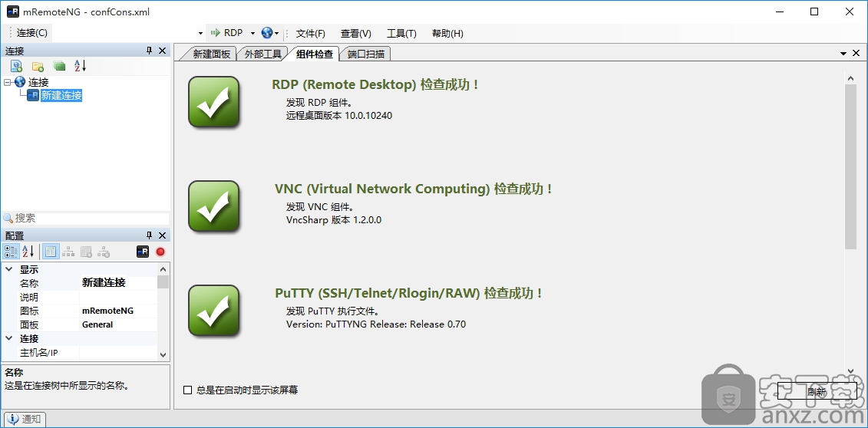Click the info icon on the 通知 tab
The width and height of the screenshot is (868, 428).
click(x=13, y=419)
